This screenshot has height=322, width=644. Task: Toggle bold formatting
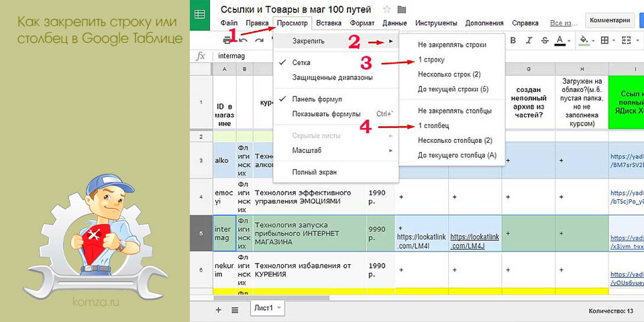click(513, 40)
